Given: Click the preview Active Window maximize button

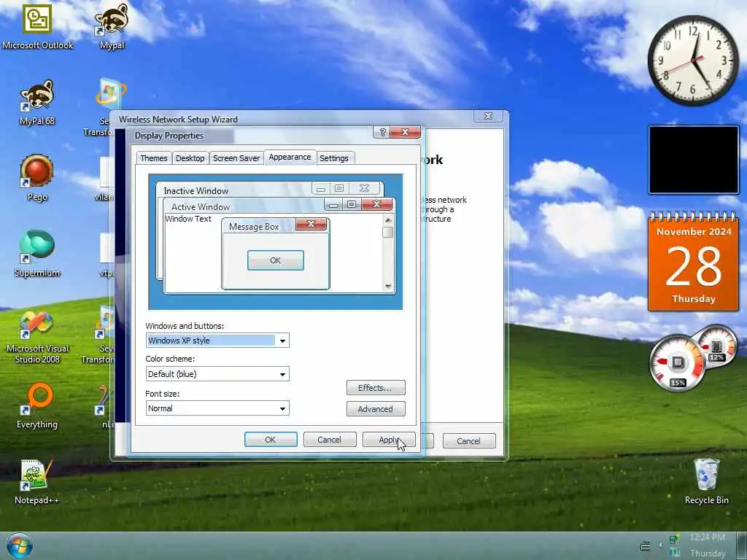Looking at the screenshot, I should click(x=352, y=204).
